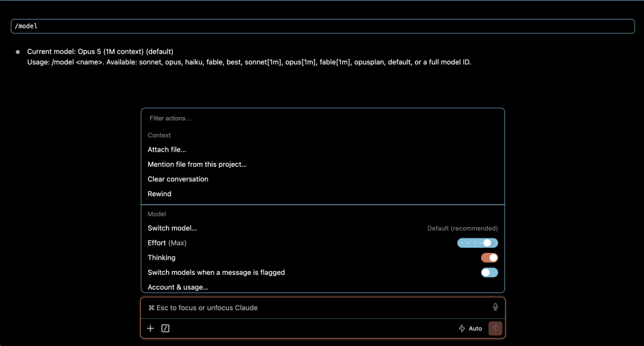Open the slash commands icon
This screenshot has width=644, height=346.
click(x=165, y=328)
